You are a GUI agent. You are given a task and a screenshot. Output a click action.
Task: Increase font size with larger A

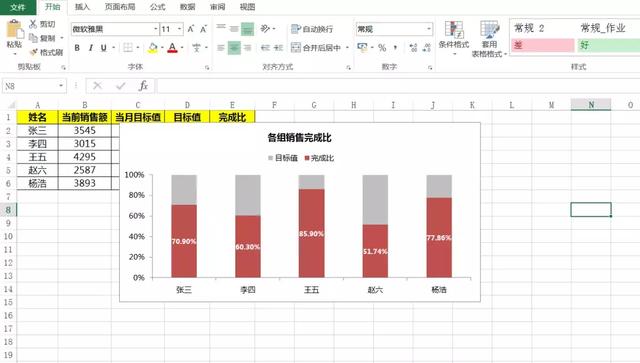point(191,29)
